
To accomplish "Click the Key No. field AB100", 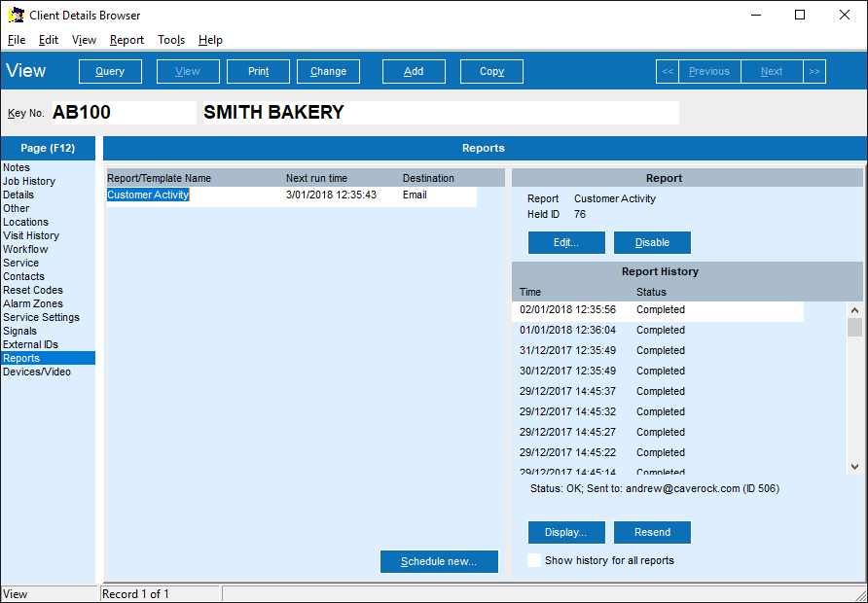I will coord(124,112).
